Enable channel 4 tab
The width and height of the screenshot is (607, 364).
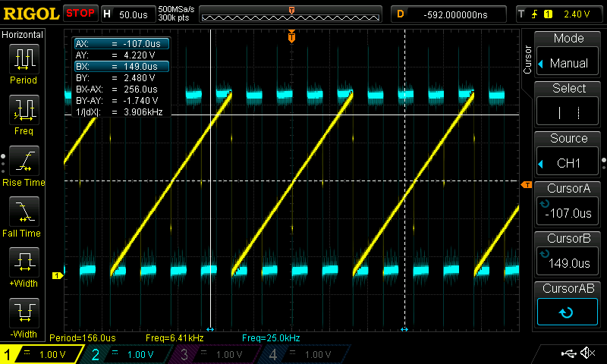coord(303,354)
